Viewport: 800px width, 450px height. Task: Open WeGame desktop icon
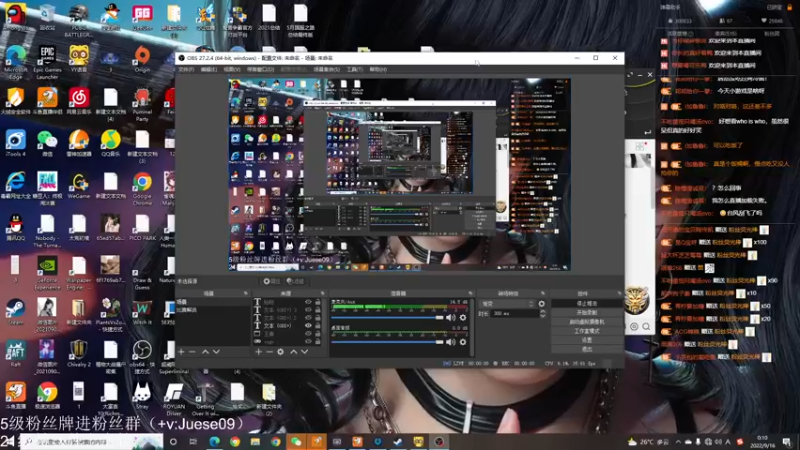click(79, 186)
